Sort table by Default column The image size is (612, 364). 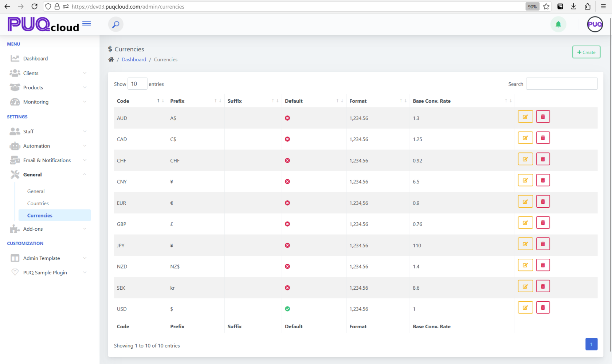(314, 101)
